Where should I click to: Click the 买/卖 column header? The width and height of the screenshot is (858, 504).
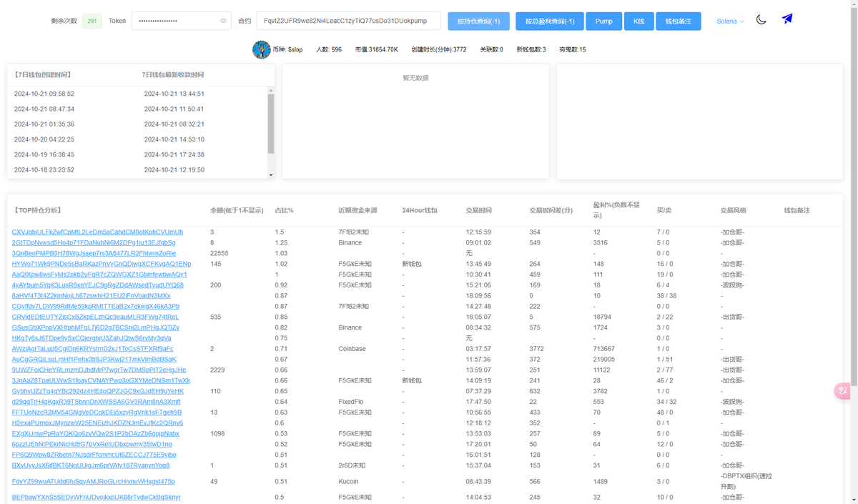(664, 210)
